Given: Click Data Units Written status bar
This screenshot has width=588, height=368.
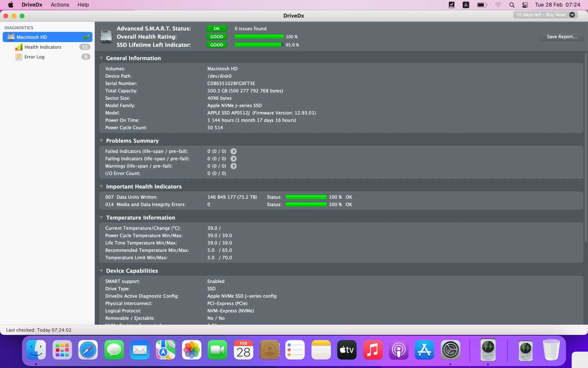Looking at the screenshot, I should [306, 197].
